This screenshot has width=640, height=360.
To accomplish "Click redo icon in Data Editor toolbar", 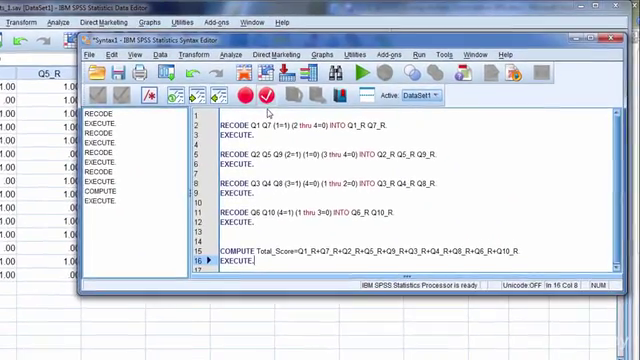I will tap(43, 40).
